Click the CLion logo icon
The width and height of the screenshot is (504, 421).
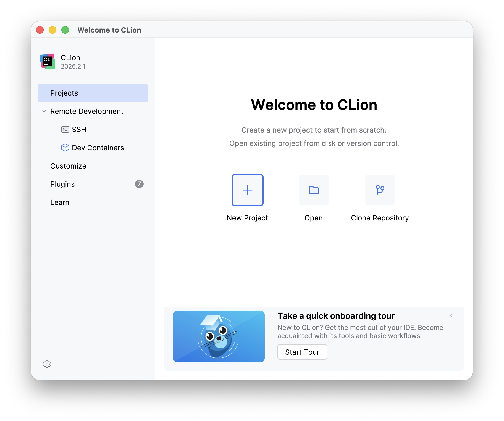(48, 61)
